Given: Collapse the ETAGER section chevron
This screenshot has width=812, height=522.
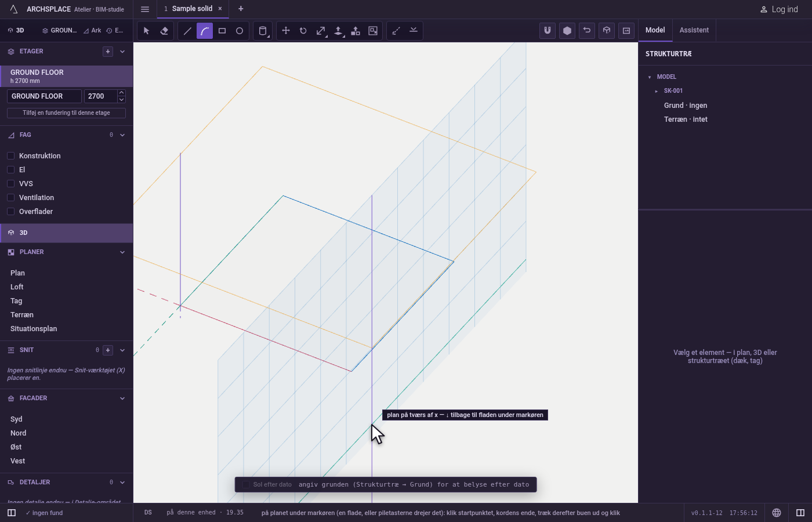Looking at the screenshot, I should [122, 52].
